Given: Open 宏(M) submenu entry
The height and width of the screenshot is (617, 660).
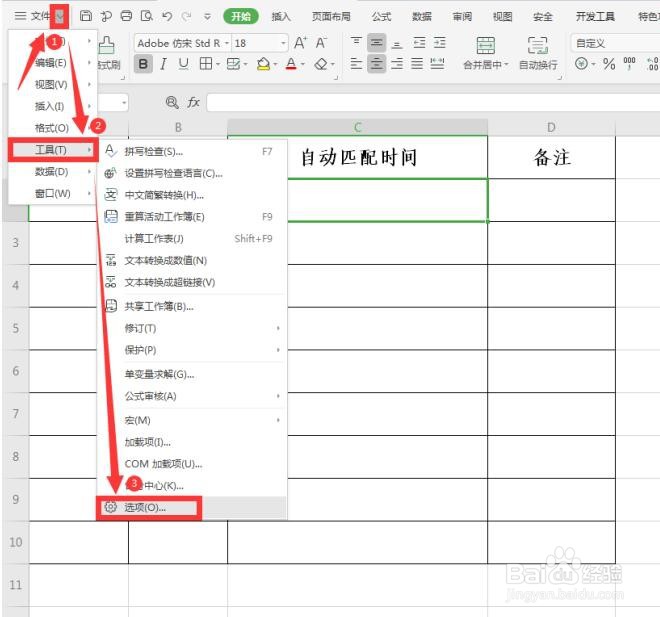Looking at the screenshot, I should (192, 420).
